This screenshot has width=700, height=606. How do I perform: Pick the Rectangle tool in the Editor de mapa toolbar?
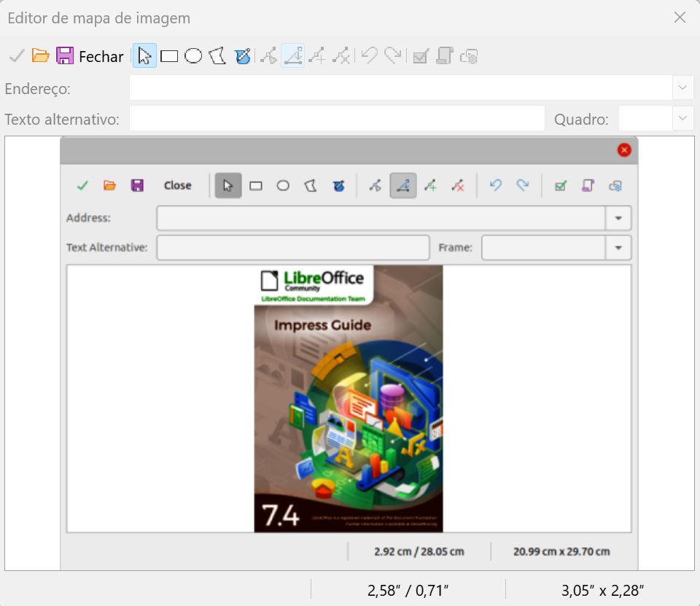169,56
